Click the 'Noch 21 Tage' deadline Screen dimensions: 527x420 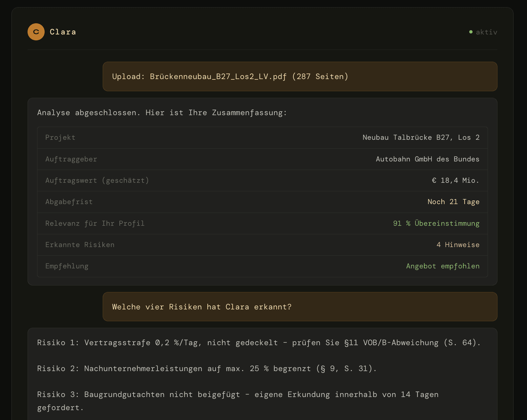click(453, 202)
